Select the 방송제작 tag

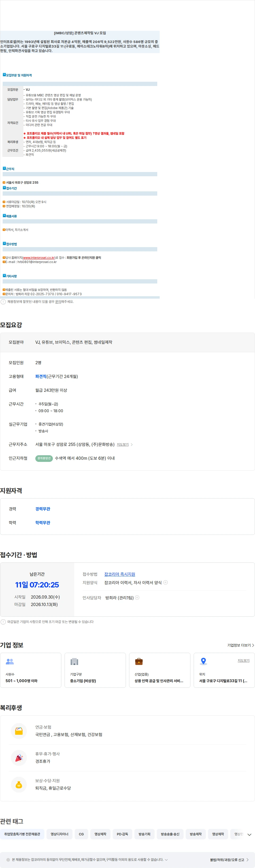point(196,834)
